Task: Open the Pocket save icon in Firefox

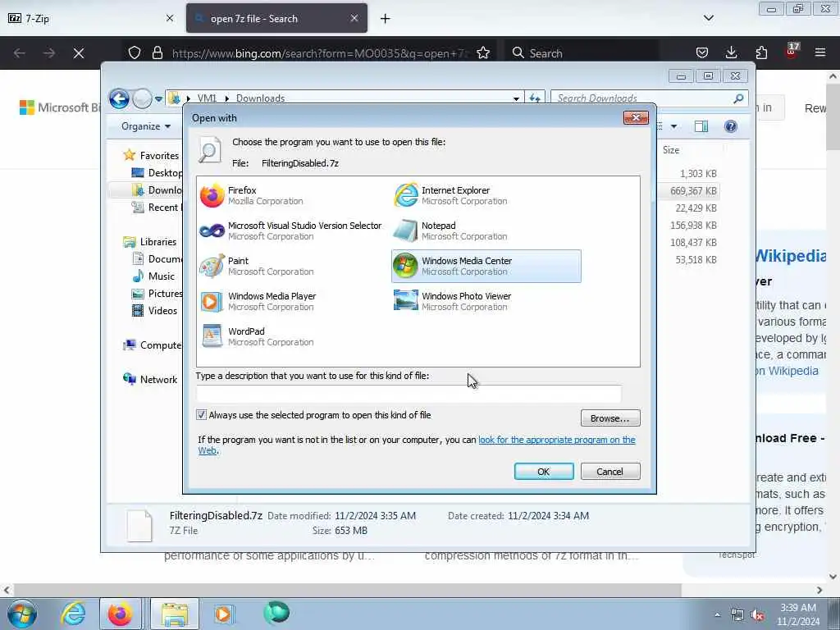Action: (702, 52)
